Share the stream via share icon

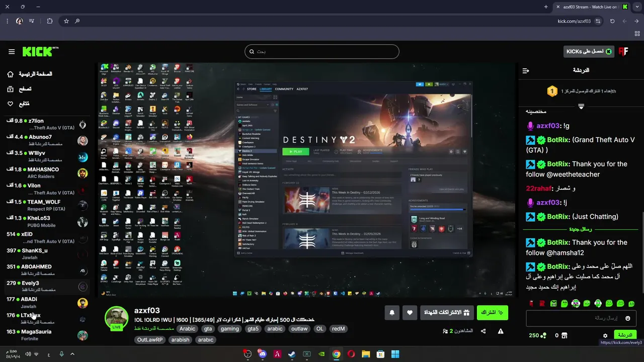click(x=484, y=331)
